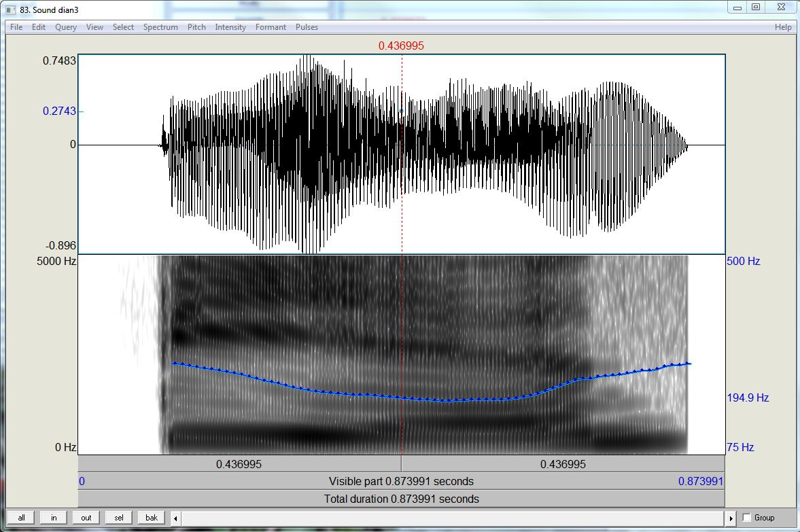Click the 'all' zoom button
800x532 pixels.
tap(22, 518)
